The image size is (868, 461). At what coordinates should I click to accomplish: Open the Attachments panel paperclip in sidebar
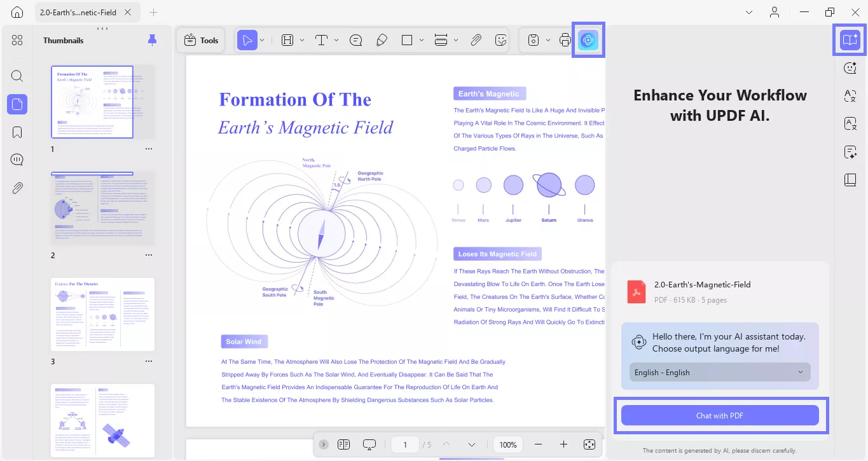point(17,188)
